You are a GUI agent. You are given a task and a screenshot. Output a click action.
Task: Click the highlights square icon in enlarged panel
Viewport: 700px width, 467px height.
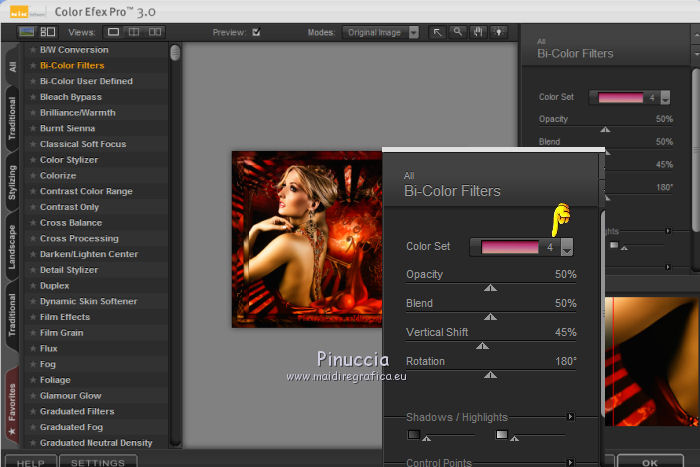(502, 434)
